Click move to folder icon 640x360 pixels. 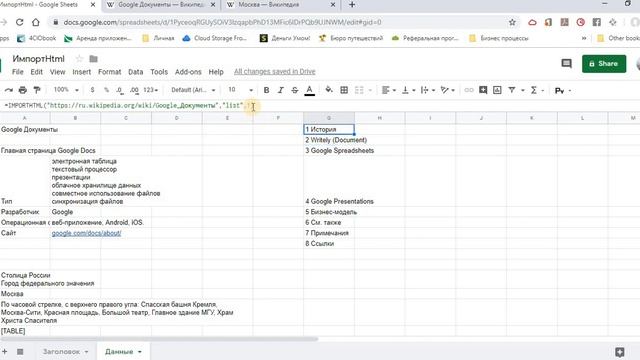point(93,59)
